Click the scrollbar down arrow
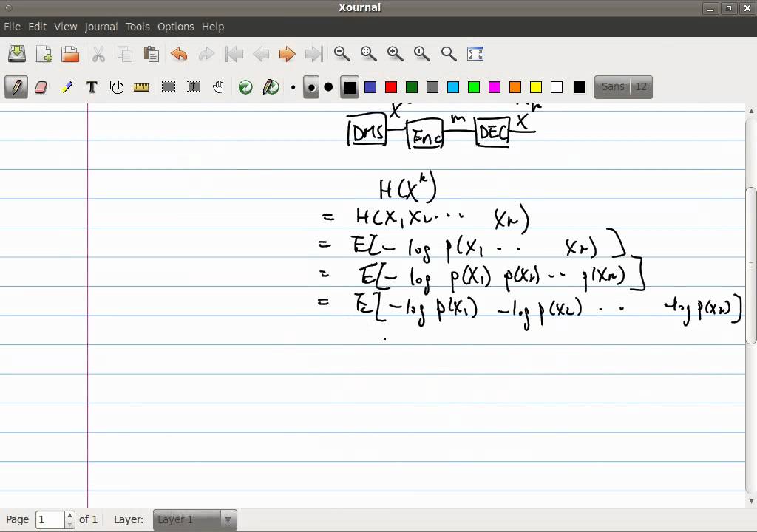This screenshot has height=532, width=757. 751,502
